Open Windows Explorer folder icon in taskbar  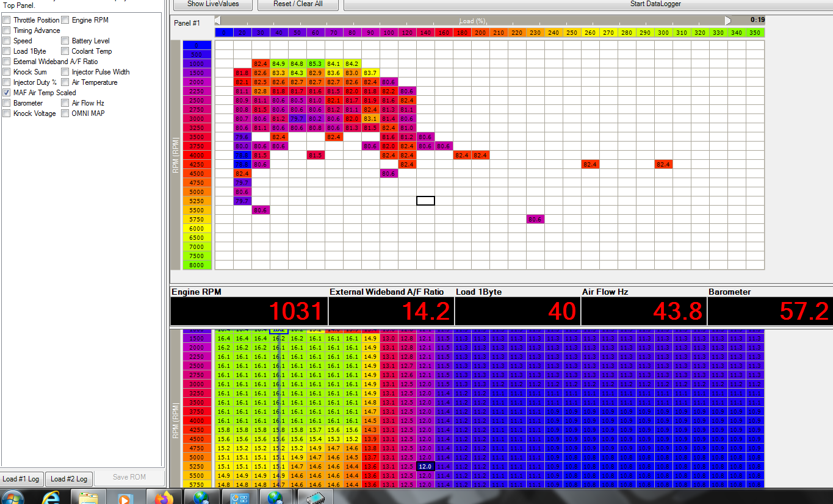(x=88, y=497)
